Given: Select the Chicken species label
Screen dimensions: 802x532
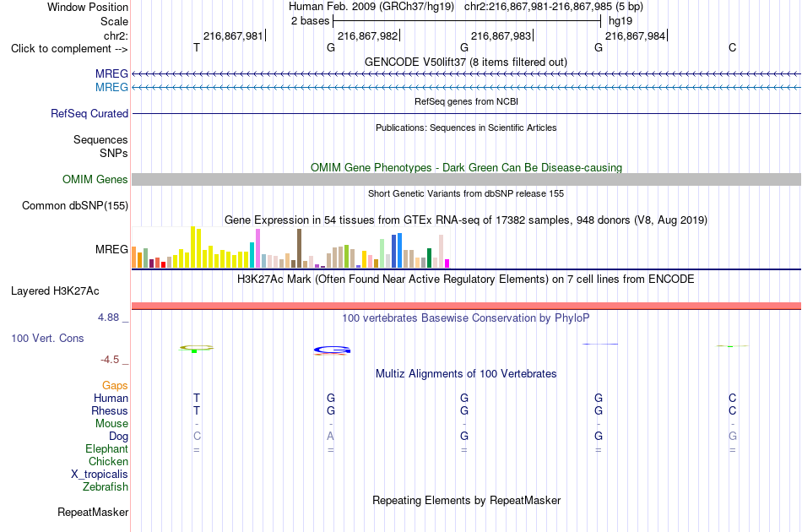Looking at the screenshot, I should pos(108,461).
